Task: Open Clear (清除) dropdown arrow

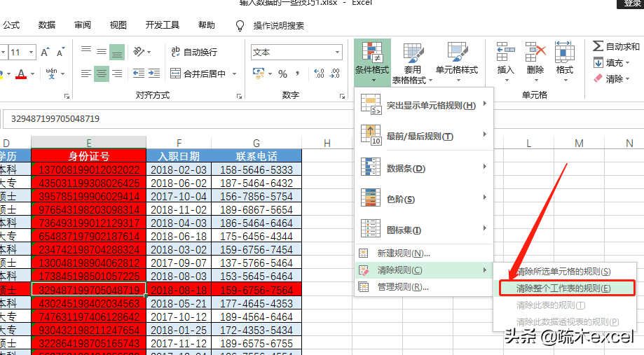Action: [628, 79]
